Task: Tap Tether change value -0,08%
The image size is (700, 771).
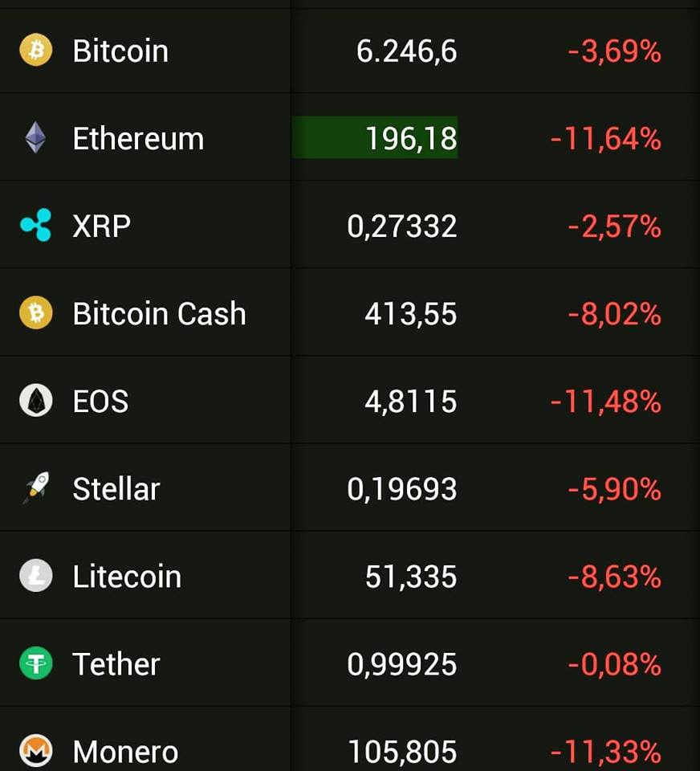Action: [x=614, y=664]
